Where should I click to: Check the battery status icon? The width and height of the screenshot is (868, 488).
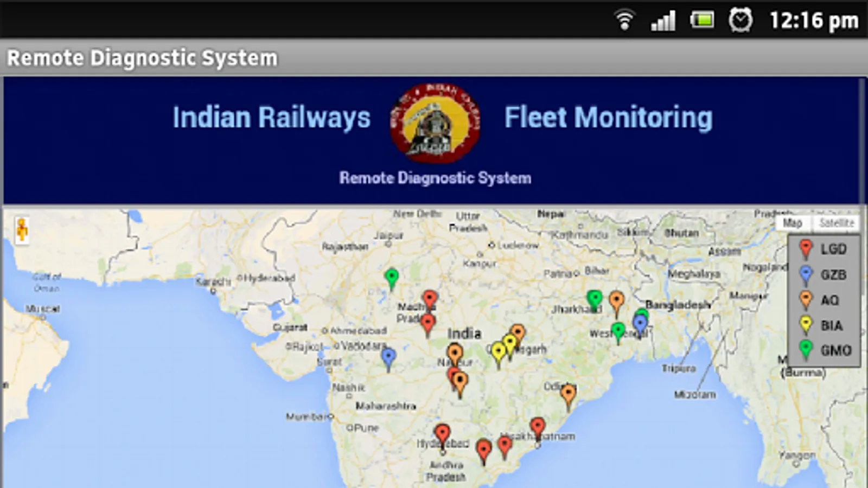coord(702,21)
